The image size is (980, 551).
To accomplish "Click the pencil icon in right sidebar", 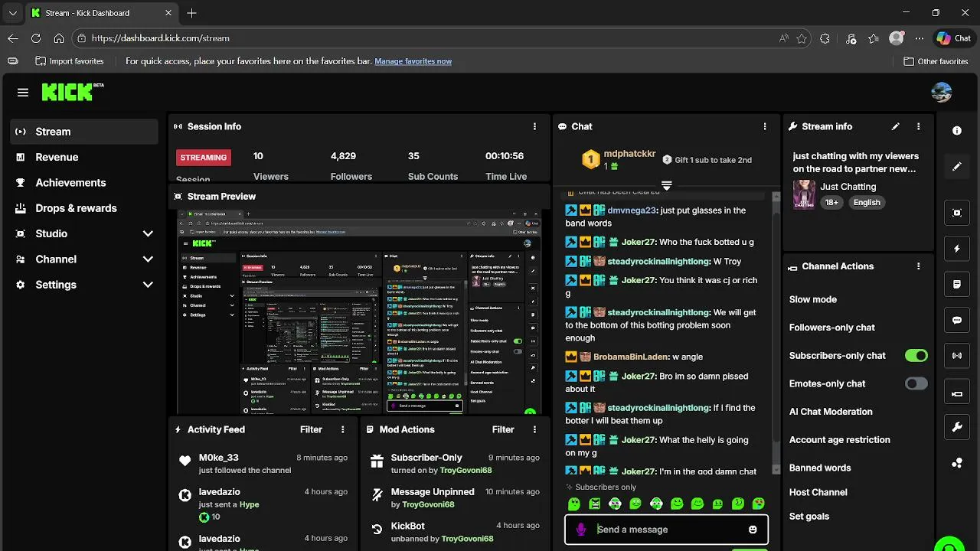I will pyautogui.click(x=957, y=167).
